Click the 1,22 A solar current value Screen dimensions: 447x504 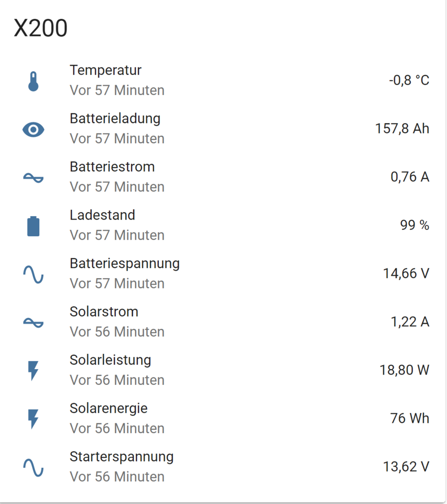pyautogui.click(x=410, y=322)
